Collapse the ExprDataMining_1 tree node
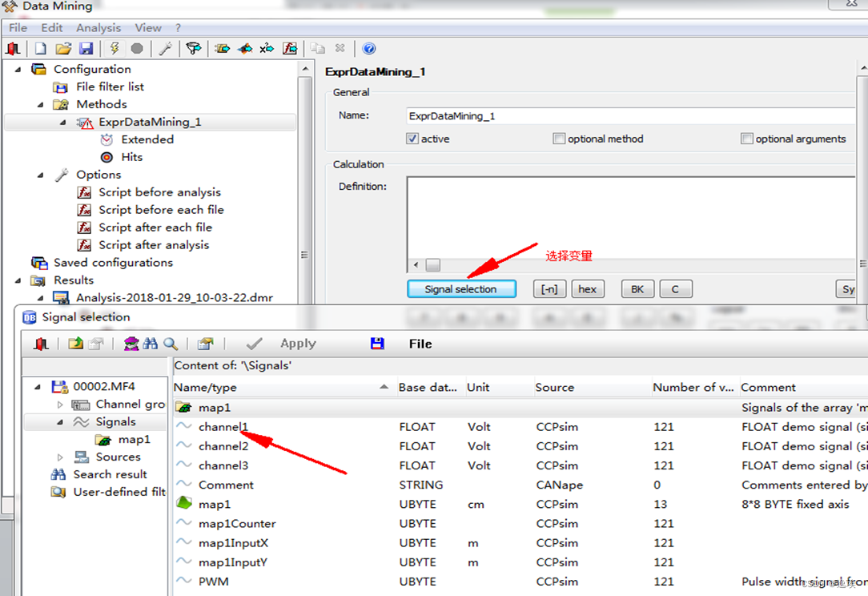This screenshot has width=868, height=596. coord(62,123)
